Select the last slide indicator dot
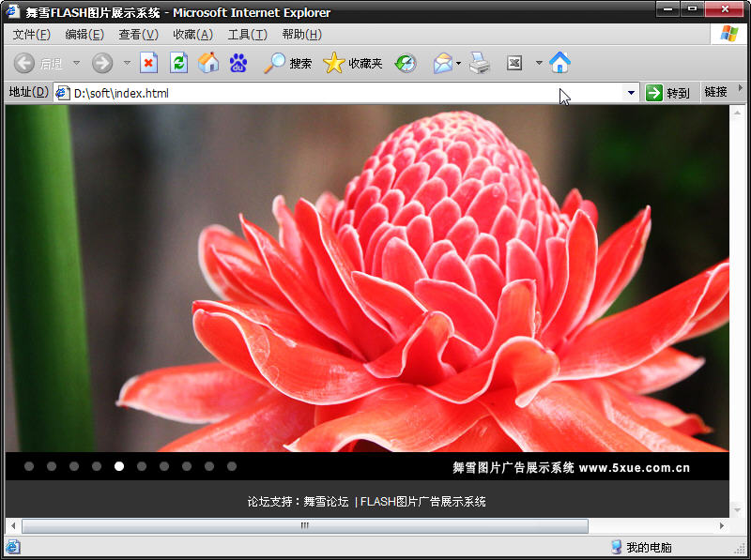 [232, 466]
